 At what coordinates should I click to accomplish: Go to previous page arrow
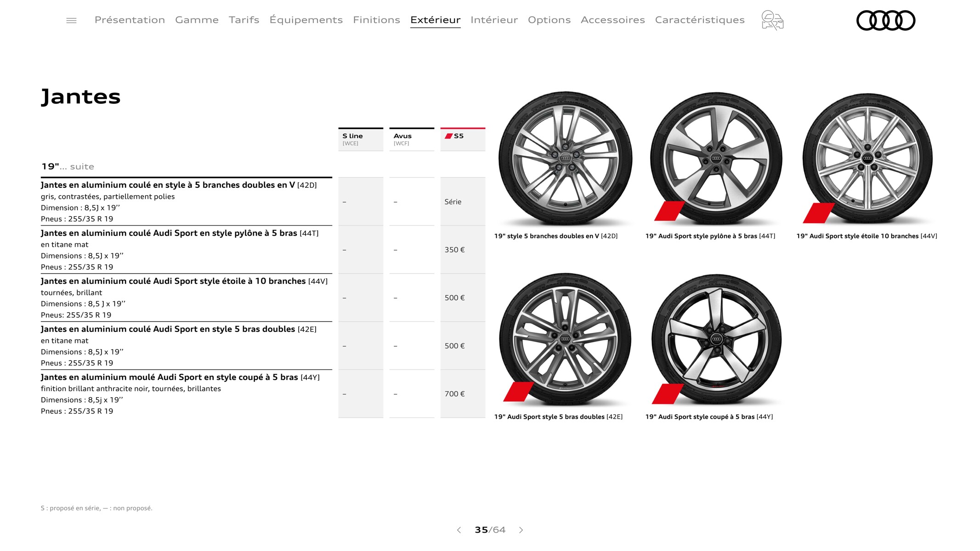(x=459, y=530)
